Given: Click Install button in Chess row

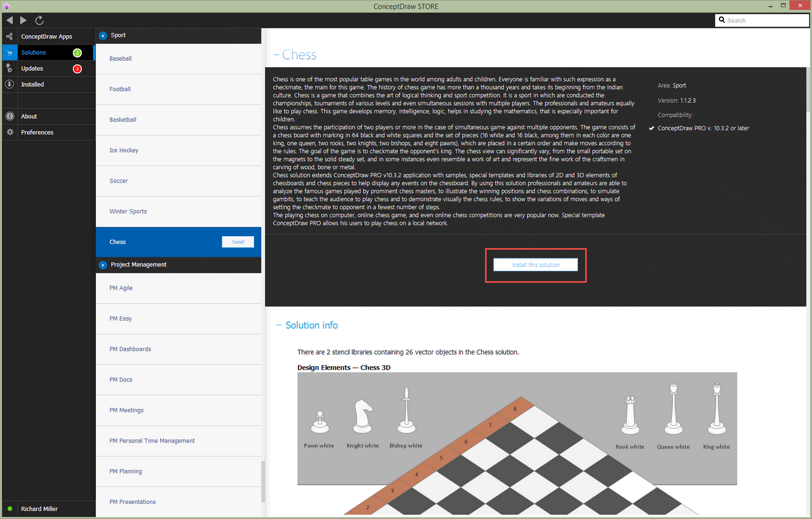Looking at the screenshot, I should pos(238,242).
